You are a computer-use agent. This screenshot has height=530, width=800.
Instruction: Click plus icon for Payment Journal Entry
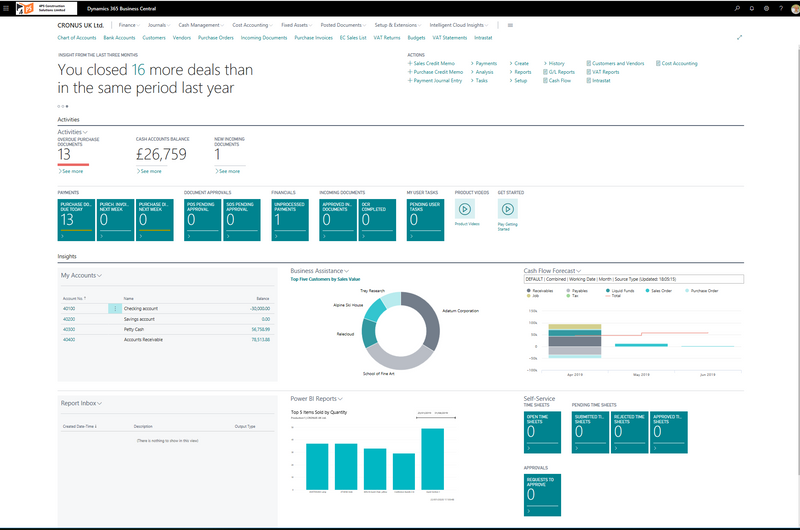[x=410, y=81]
